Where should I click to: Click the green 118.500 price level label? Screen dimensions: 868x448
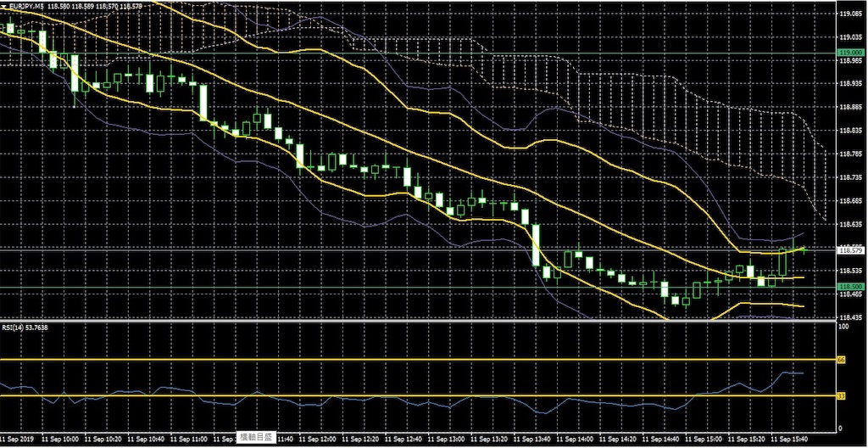[851, 287]
